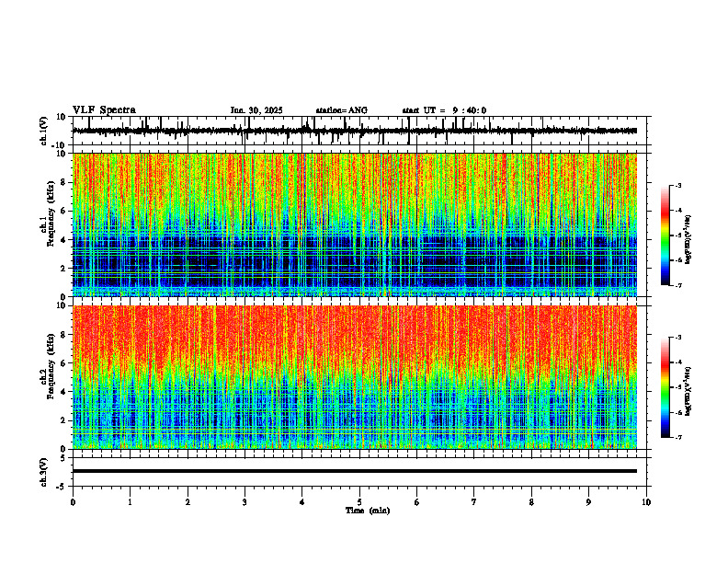This screenshot has height=563, width=728.
Task: Click the "Time (min)" x-axis label
Action: coord(368,511)
